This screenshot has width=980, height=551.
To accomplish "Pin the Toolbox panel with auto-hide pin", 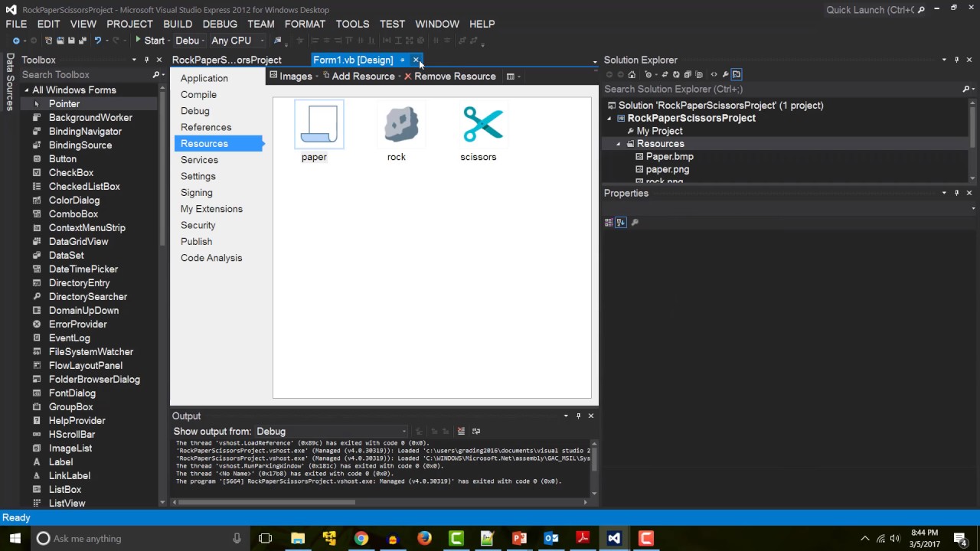I will point(146,60).
